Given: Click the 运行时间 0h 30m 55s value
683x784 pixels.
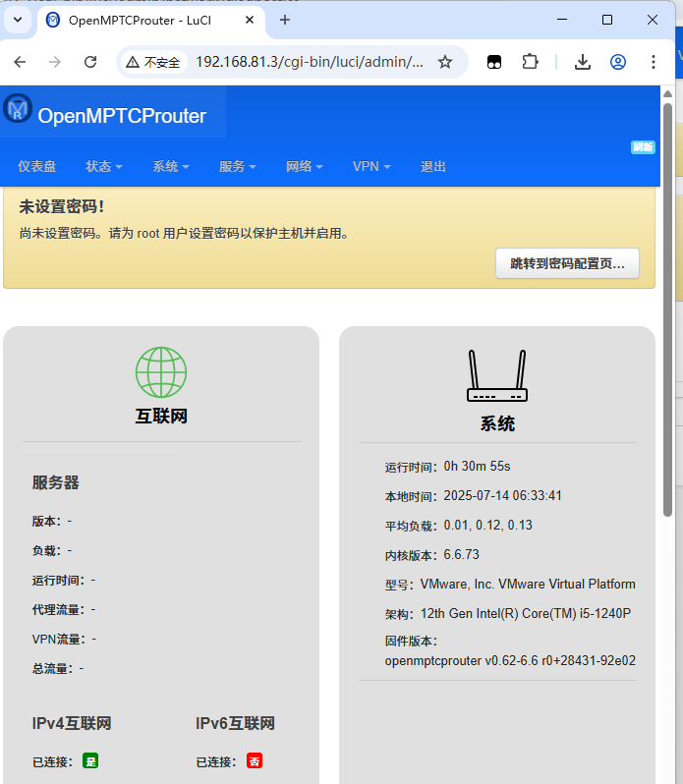Looking at the screenshot, I should (477, 467).
